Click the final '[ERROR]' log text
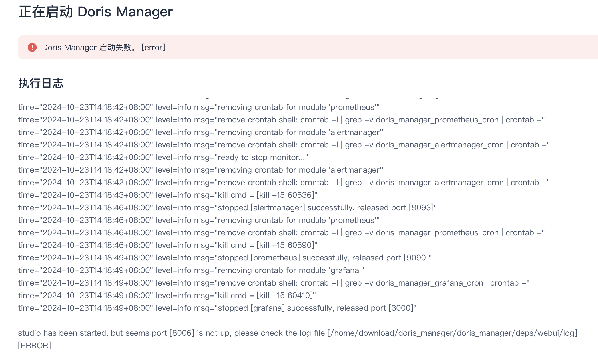The width and height of the screenshot is (598, 364). pos(35,346)
